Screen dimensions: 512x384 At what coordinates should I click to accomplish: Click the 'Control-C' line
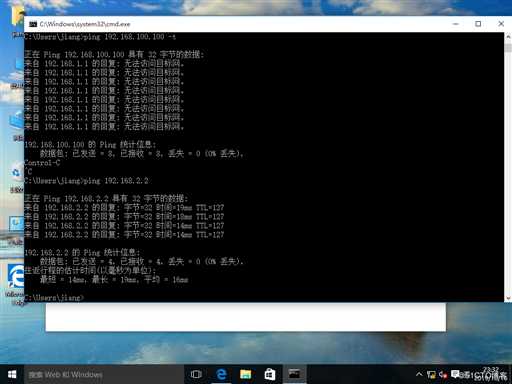42,163
